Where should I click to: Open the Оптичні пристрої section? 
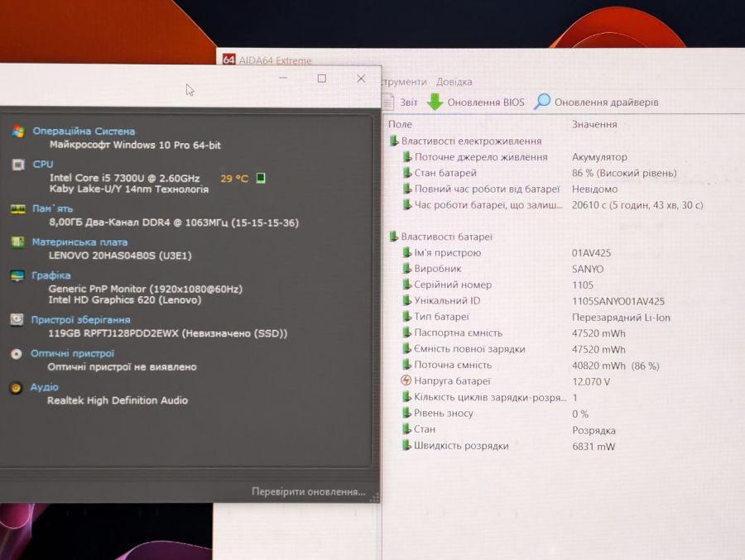click(72, 353)
